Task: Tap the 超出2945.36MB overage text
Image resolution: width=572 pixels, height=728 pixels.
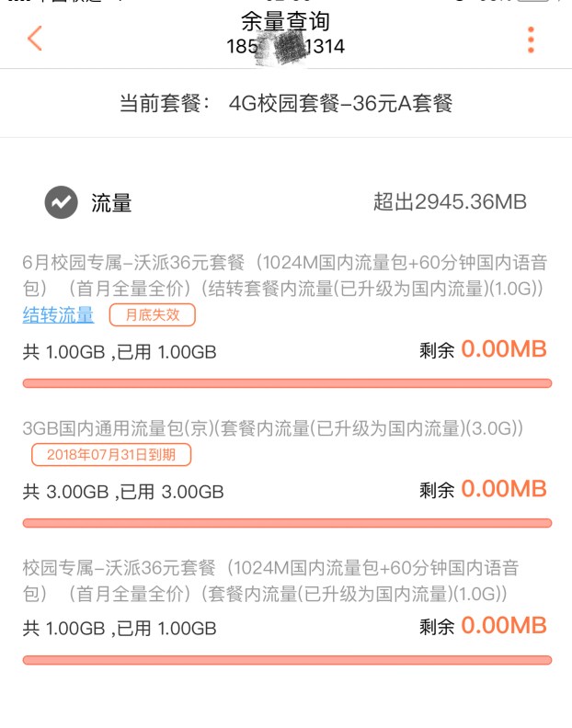Action: (x=449, y=202)
